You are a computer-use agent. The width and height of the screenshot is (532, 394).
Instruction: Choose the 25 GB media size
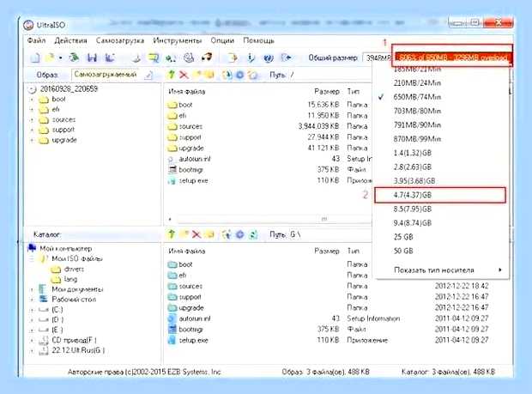click(x=441, y=237)
